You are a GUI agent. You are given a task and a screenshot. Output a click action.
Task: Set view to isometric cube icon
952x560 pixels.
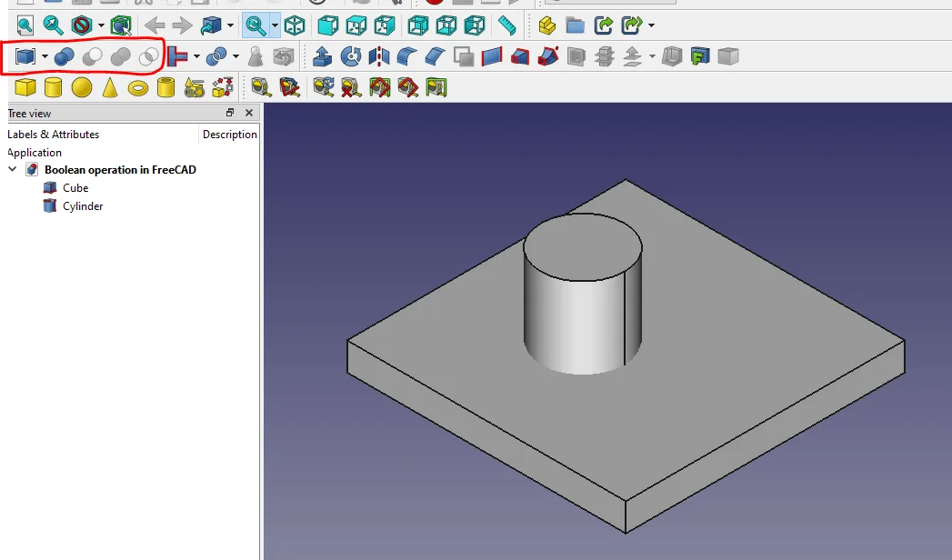295,25
